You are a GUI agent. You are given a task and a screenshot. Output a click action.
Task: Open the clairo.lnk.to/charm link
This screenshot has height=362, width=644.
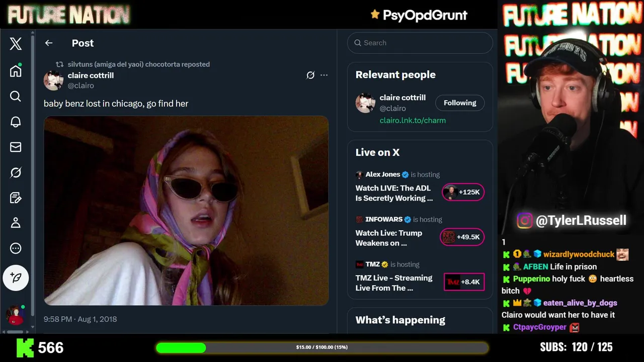point(413,121)
